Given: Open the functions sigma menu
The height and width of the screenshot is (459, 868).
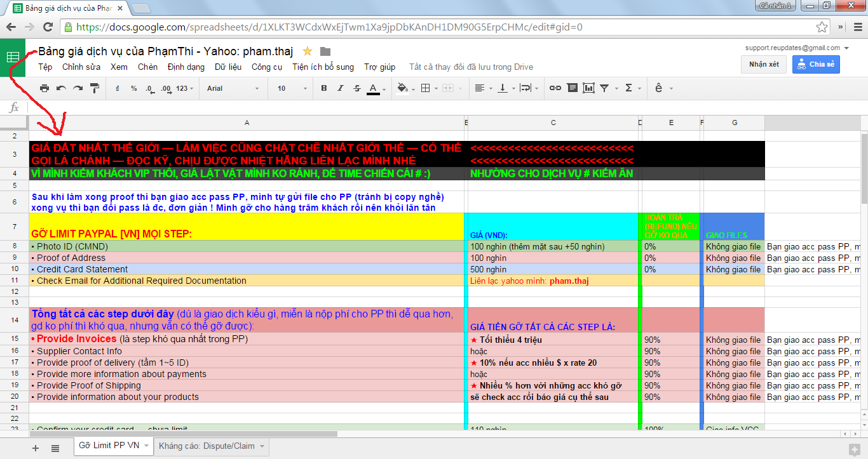Looking at the screenshot, I should click(x=632, y=88).
